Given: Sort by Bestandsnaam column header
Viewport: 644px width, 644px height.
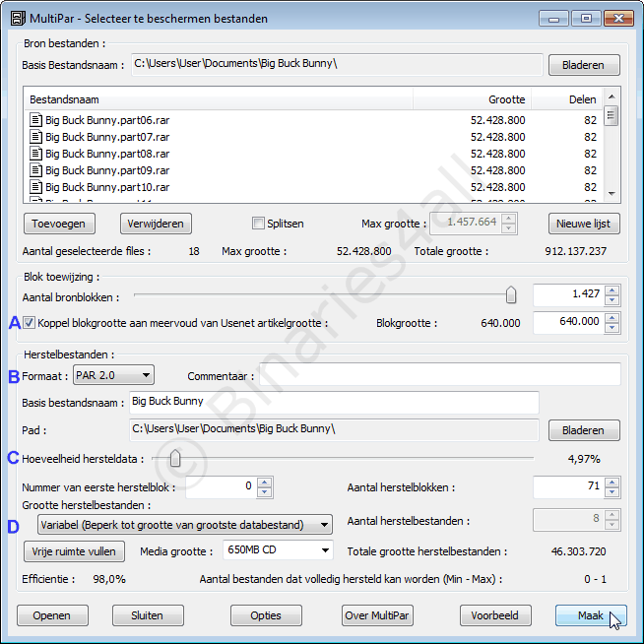Looking at the screenshot, I should pos(219,99).
